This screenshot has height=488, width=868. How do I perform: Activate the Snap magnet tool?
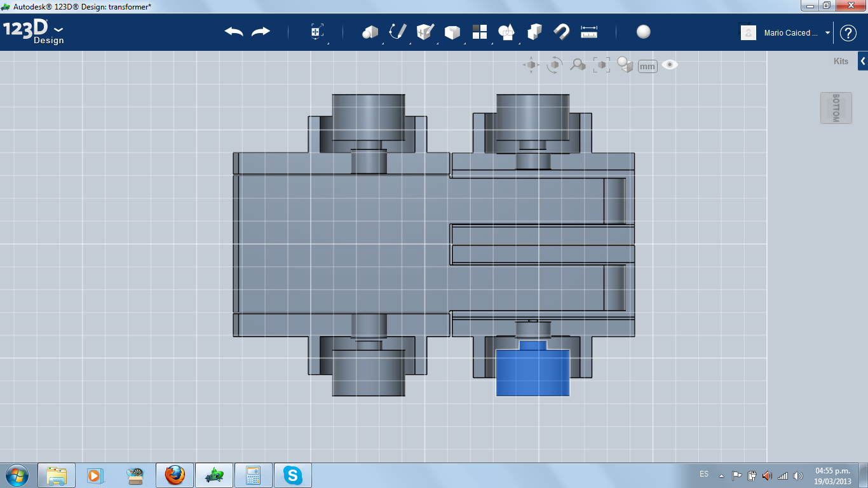pos(562,32)
